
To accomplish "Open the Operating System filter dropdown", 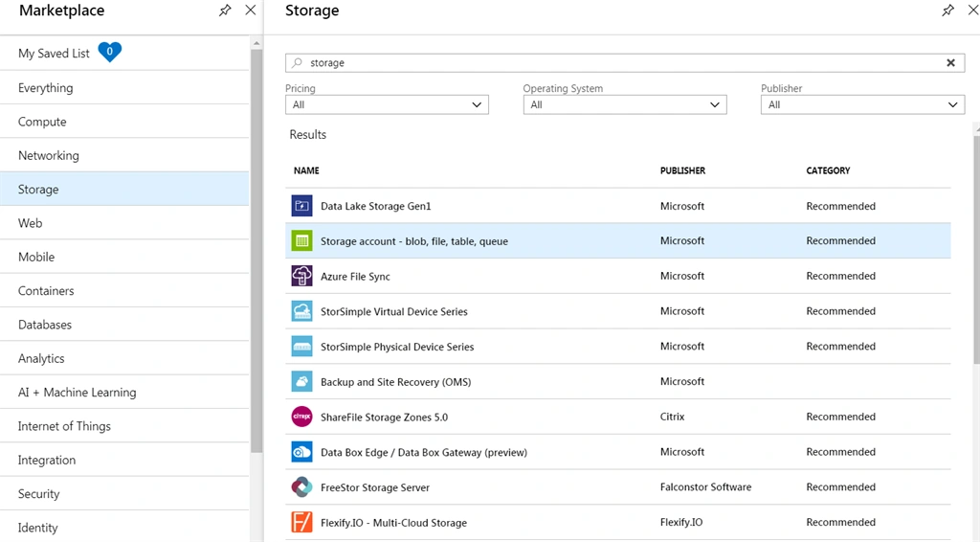I will [625, 104].
